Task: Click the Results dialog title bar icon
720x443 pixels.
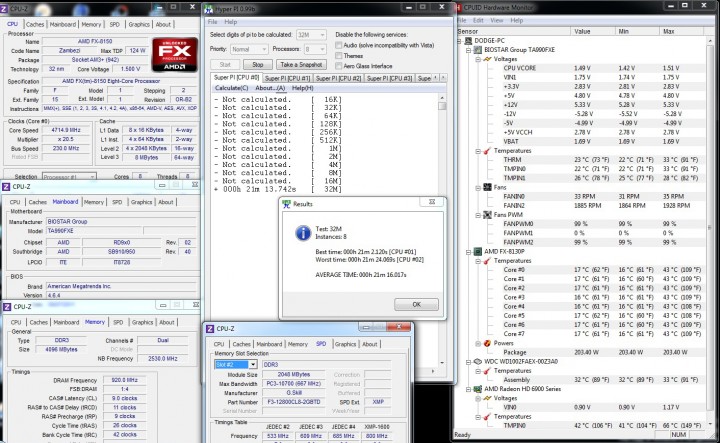Action: point(287,204)
